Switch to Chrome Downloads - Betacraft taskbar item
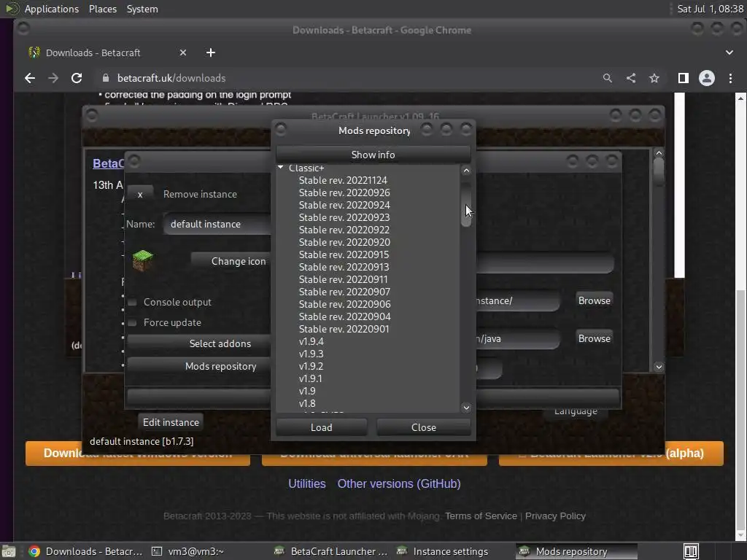The width and height of the screenshot is (747, 560). pos(86,551)
